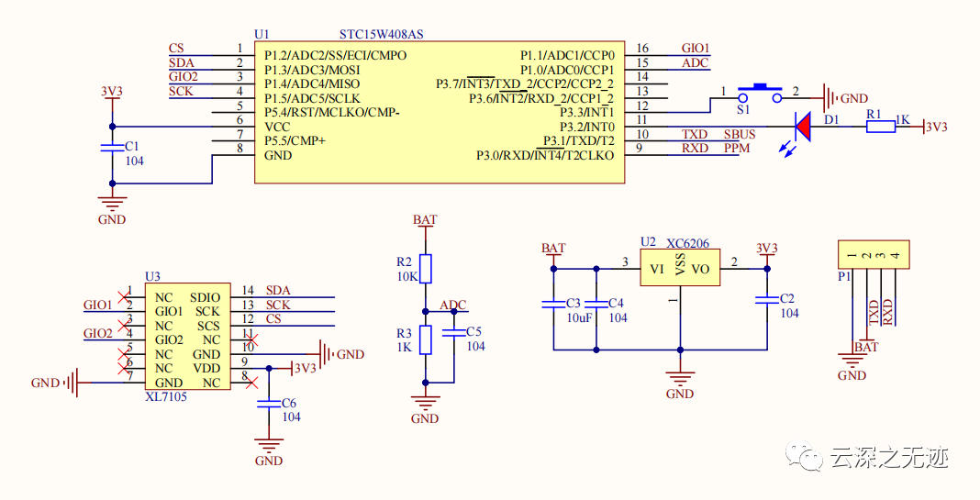Select the GND symbol under capacitor C1
The height and width of the screenshot is (500, 980).
113,205
